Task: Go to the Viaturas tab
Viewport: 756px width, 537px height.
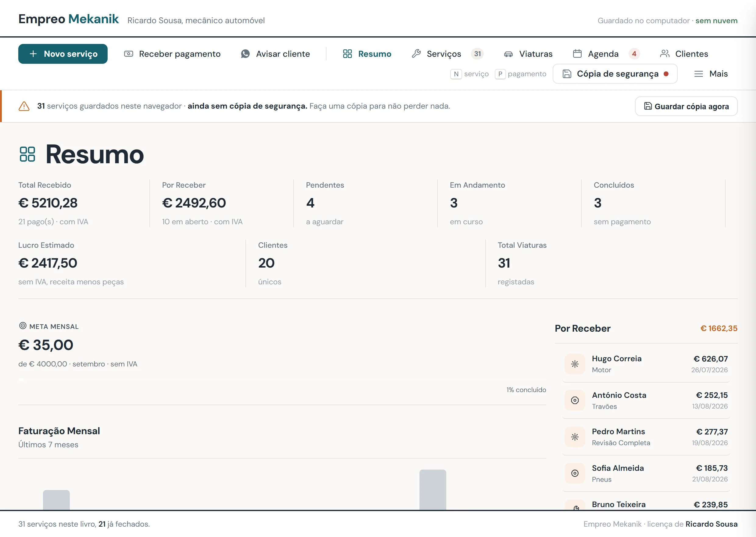Action: (528, 54)
